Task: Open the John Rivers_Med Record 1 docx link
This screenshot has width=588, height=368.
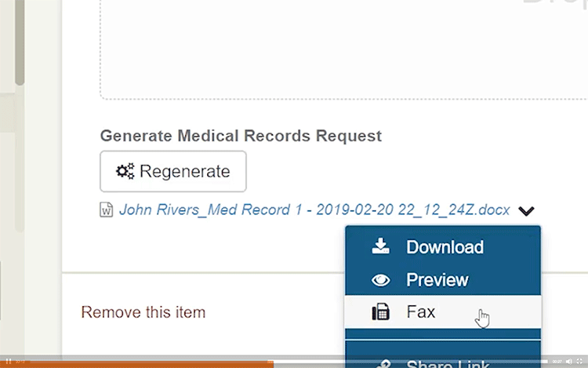Action: [314, 210]
